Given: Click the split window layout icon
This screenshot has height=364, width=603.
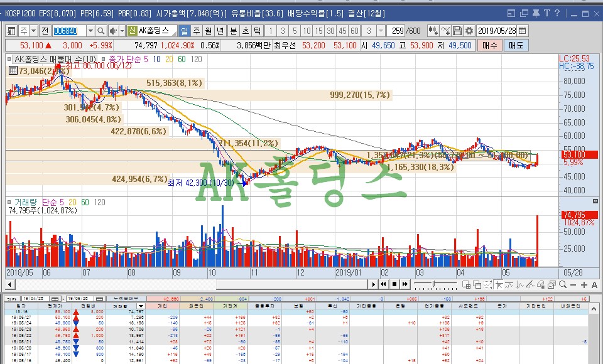Looking at the screenshot, I should (467, 284).
